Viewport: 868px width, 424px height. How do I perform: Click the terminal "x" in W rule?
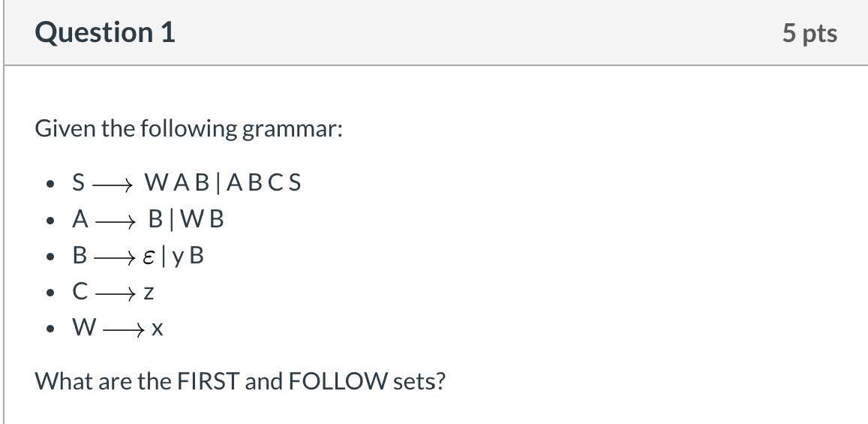[x=157, y=329]
